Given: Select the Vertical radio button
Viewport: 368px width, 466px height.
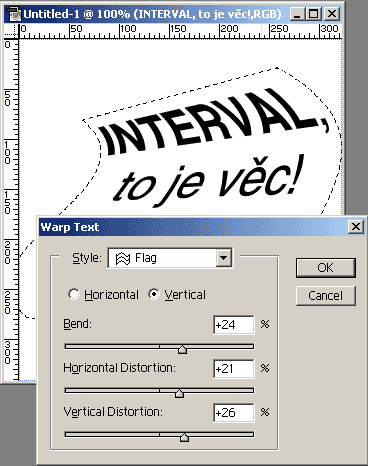Looking at the screenshot, I should coord(154,294).
